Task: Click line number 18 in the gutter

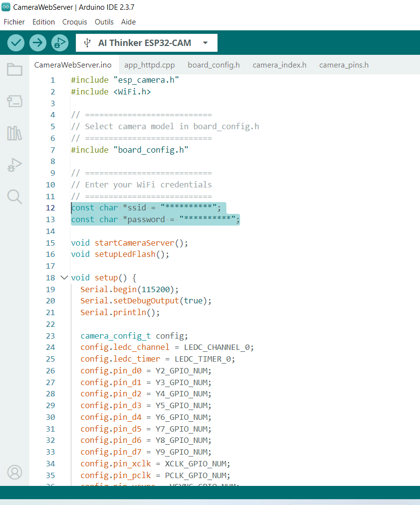Action: coord(50,277)
